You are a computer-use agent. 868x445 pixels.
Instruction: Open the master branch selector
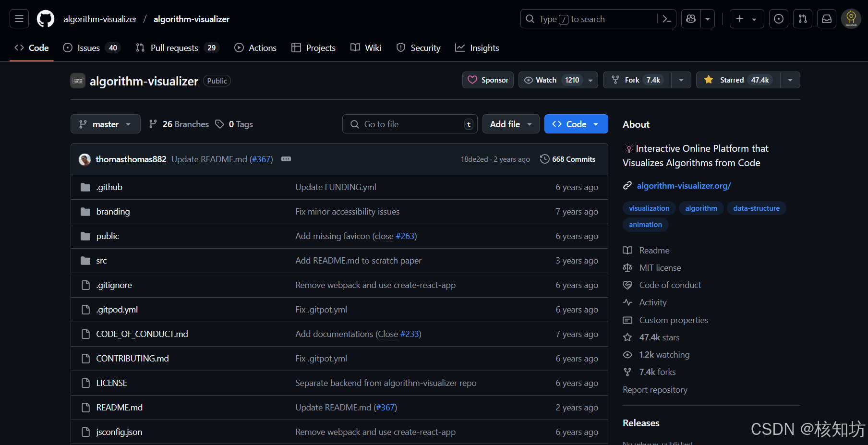(x=106, y=124)
